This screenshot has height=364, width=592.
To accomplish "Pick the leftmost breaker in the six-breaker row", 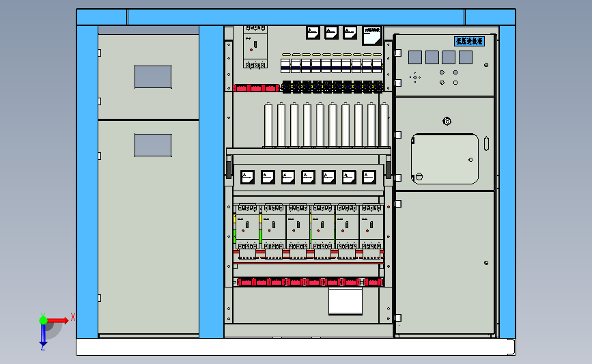I will tap(247, 227).
